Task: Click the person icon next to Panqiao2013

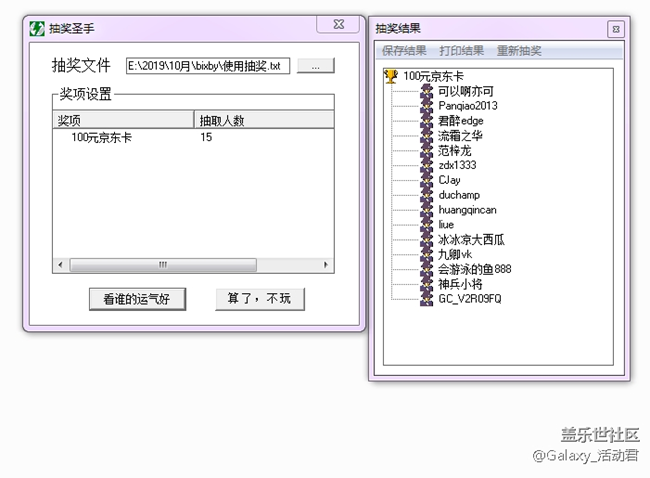Action: (x=427, y=106)
